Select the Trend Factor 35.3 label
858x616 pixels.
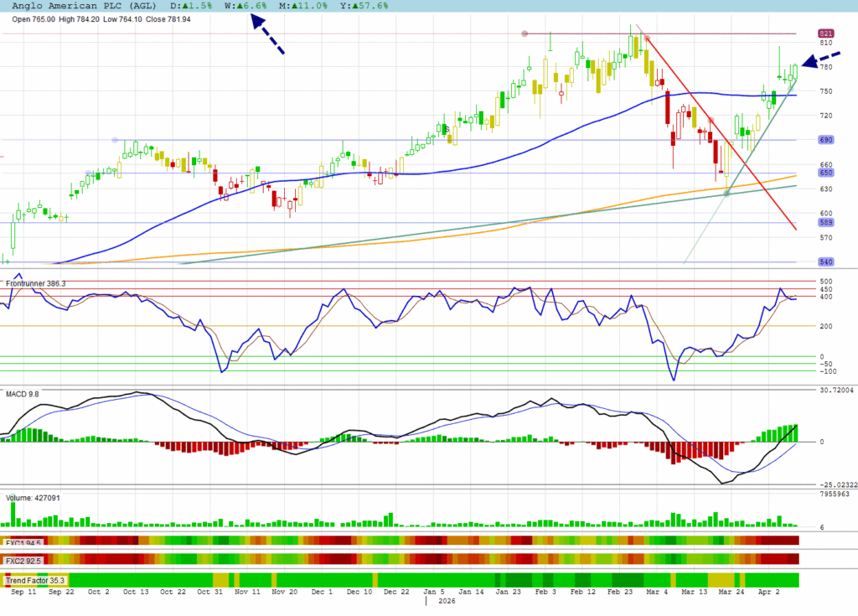click(x=35, y=580)
